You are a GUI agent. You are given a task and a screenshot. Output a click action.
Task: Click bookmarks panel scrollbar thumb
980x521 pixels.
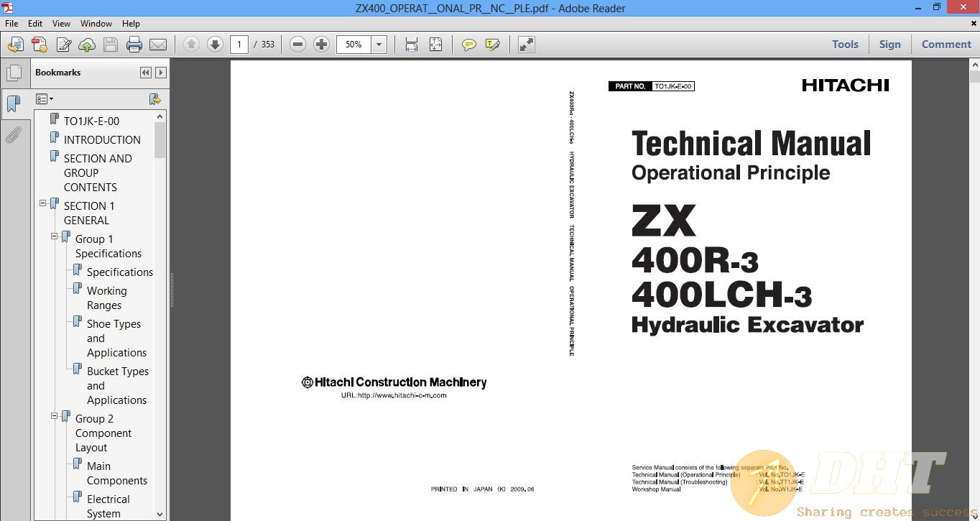[160, 140]
